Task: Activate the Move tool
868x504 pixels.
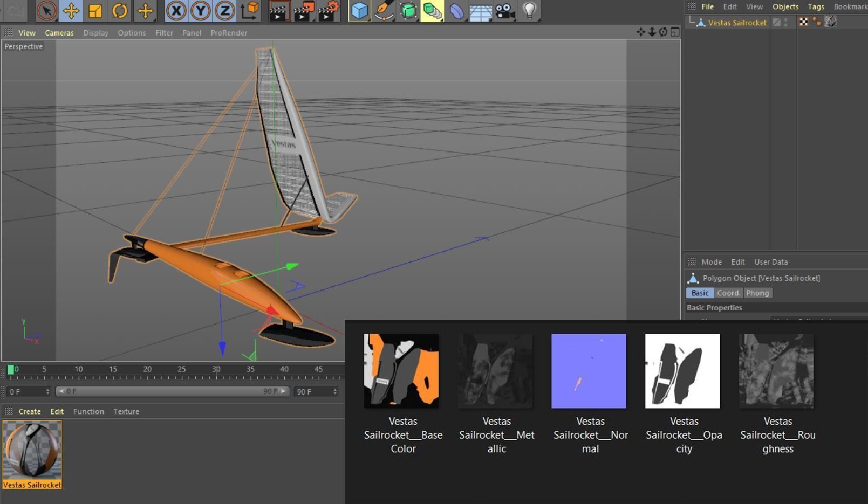Action: point(71,10)
